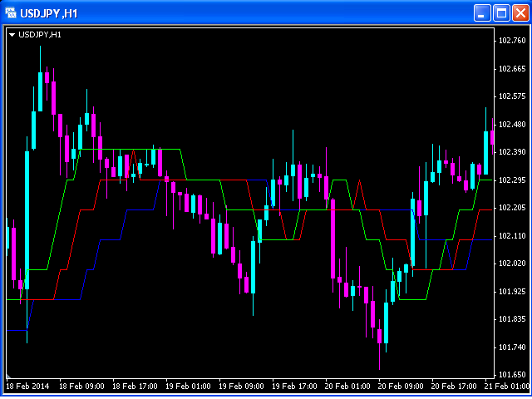Select the 102.205 price label
This screenshot has width=532, height=399.
(x=512, y=208)
